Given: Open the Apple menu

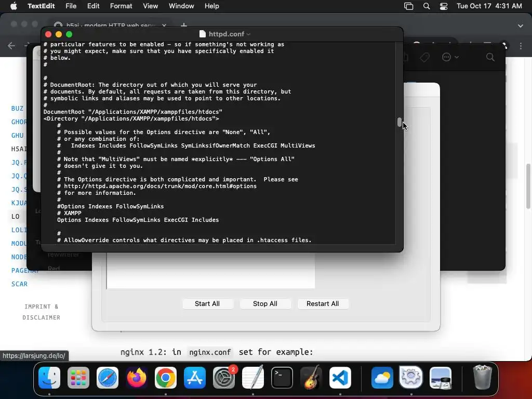Looking at the screenshot, I should click(14, 6).
